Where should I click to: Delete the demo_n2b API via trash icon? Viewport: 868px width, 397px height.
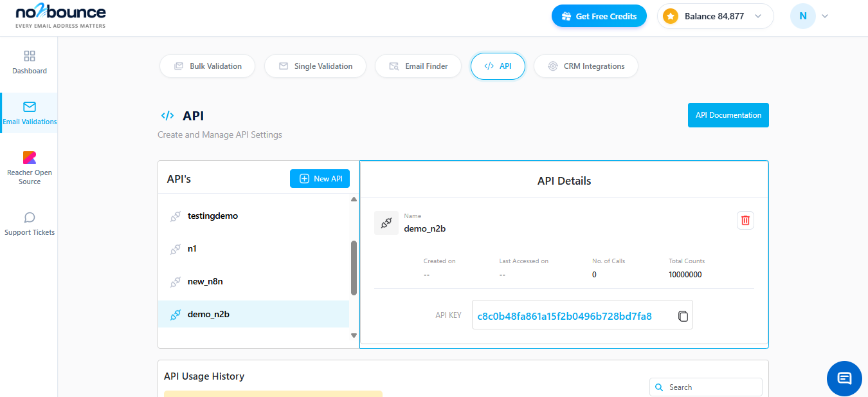(x=745, y=220)
